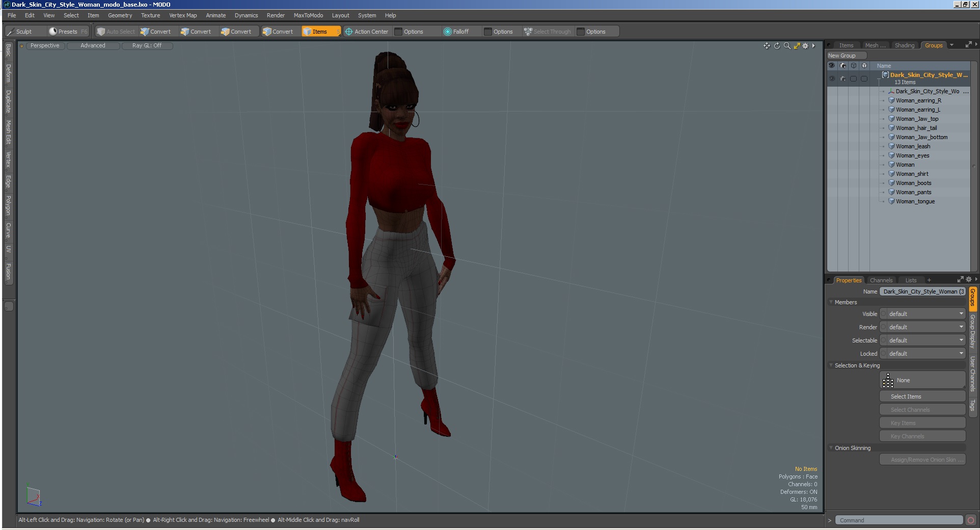The image size is (980, 530).
Task: Click the mesh icon of Woman_earring_R
Action: 892,100
